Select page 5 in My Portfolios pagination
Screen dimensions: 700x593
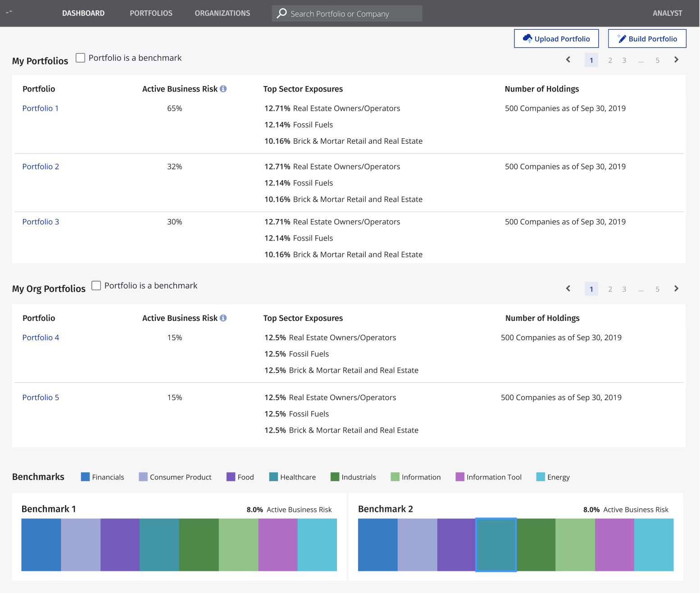click(x=657, y=60)
